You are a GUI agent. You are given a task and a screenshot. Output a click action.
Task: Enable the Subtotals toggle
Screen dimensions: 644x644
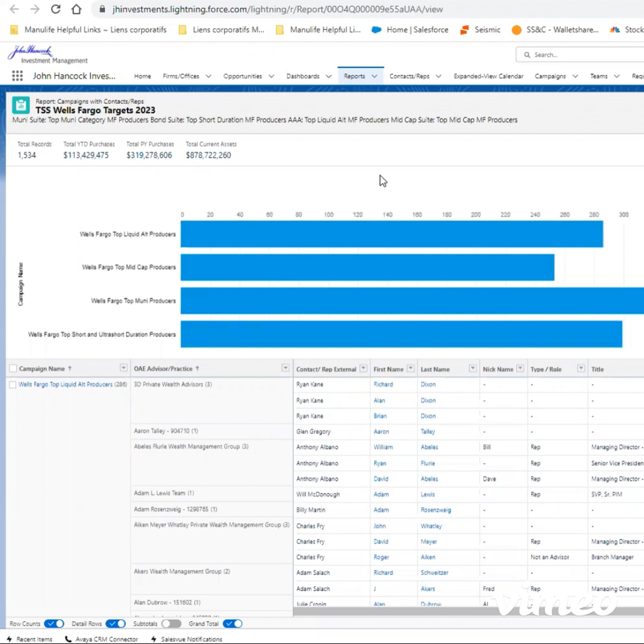tap(171, 624)
